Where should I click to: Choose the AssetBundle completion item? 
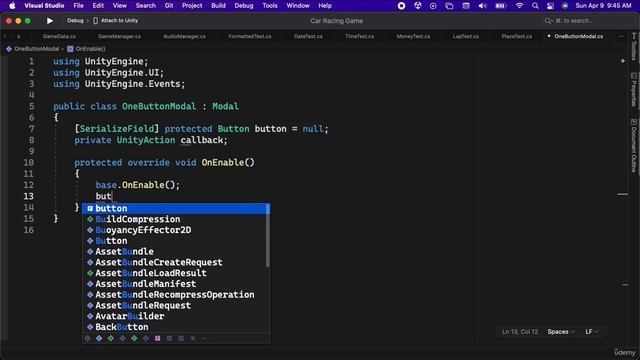[176, 251]
